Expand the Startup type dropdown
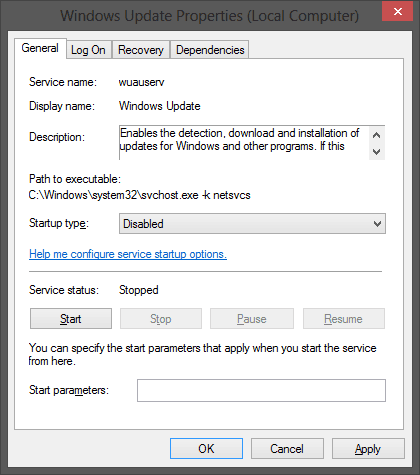This screenshot has height=475, width=420. [252, 224]
